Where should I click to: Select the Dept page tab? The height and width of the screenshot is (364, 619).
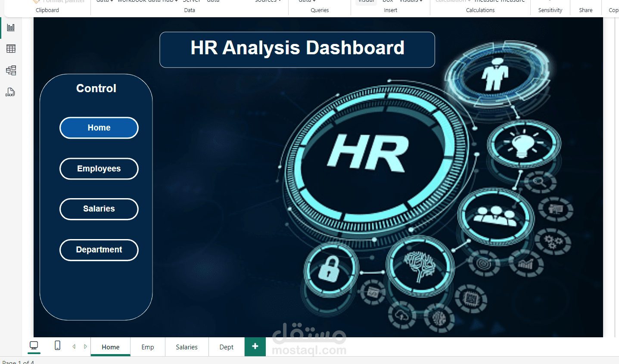(226, 347)
